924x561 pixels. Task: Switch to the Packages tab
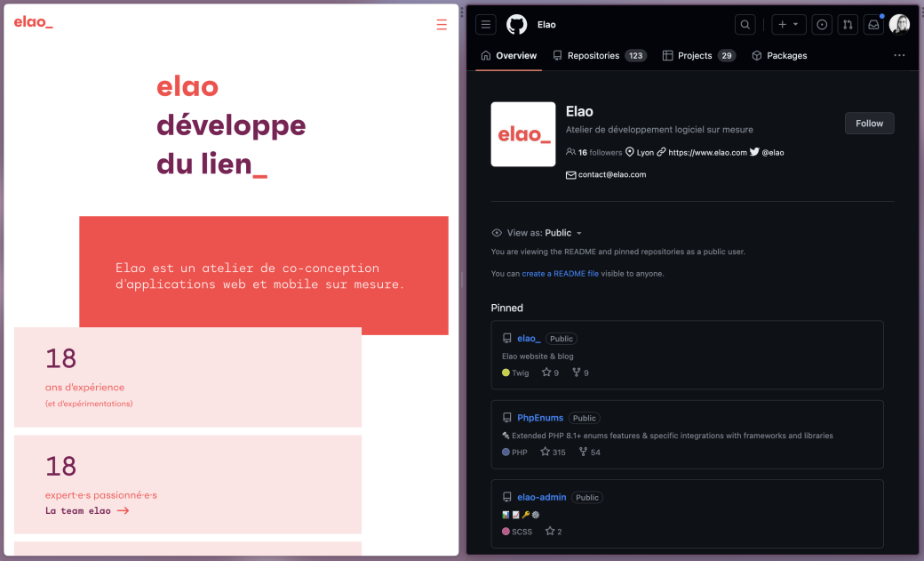(x=780, y=55)
